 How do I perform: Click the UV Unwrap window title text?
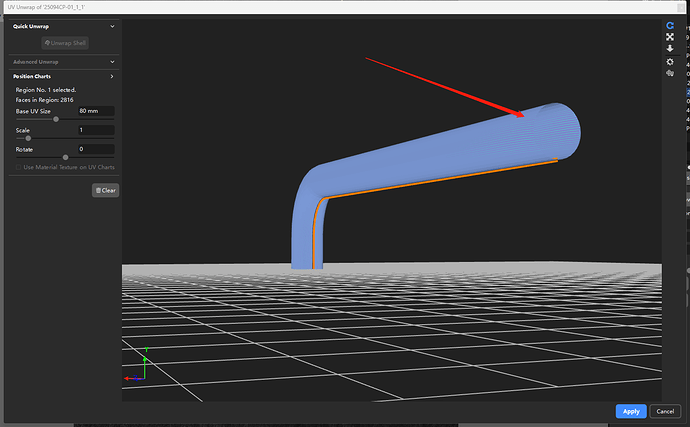coord(46,7)
